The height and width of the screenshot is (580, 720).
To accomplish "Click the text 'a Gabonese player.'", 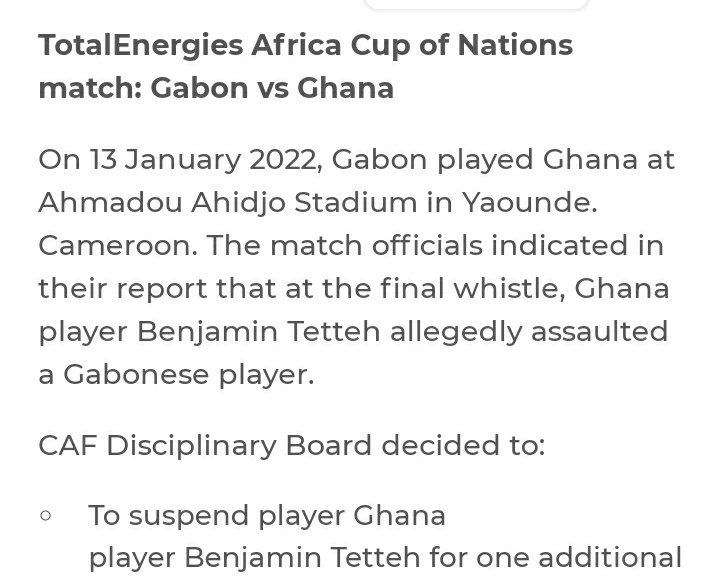I will [176, 375].
